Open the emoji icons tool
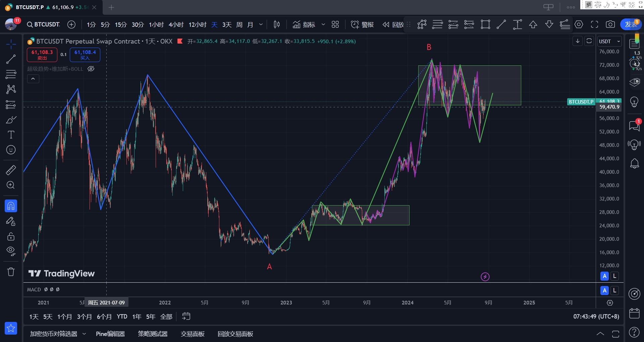The height and width of the screenshot is (342, 644). [x=11, y=150]
